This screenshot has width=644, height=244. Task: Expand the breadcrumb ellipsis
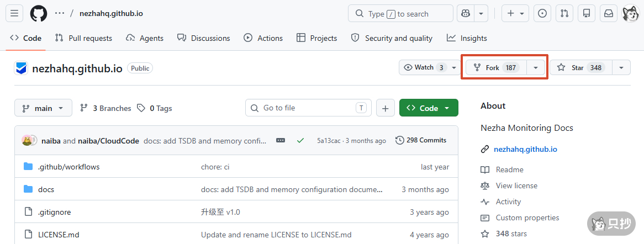(x=60, y=14)
